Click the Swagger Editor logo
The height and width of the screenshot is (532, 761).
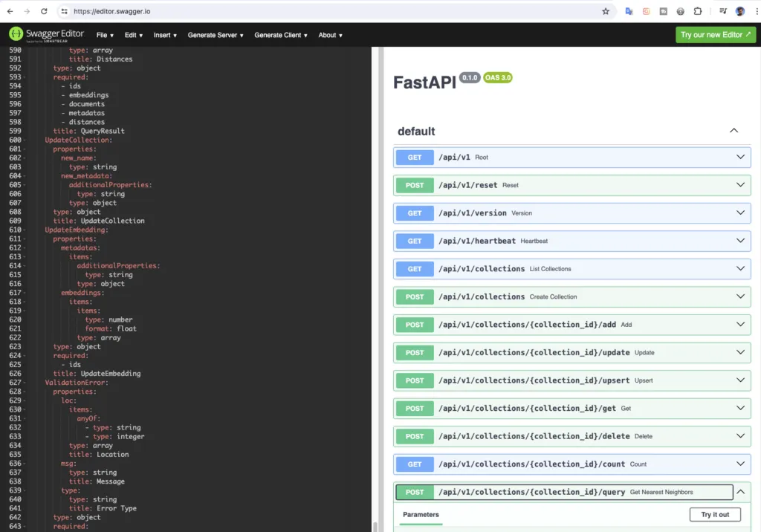[x=47, y=34]
